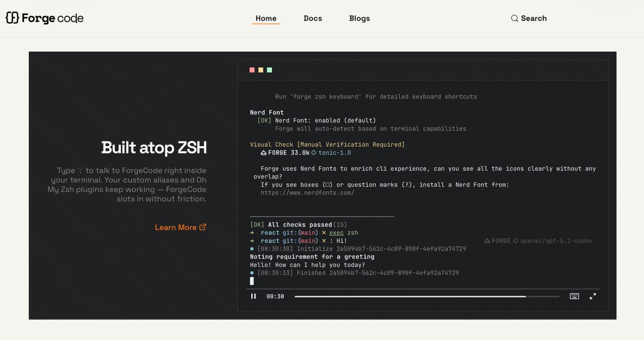
Task: Click 'Noting requirement for a greeting' line
Action: [x=312, y=257]
